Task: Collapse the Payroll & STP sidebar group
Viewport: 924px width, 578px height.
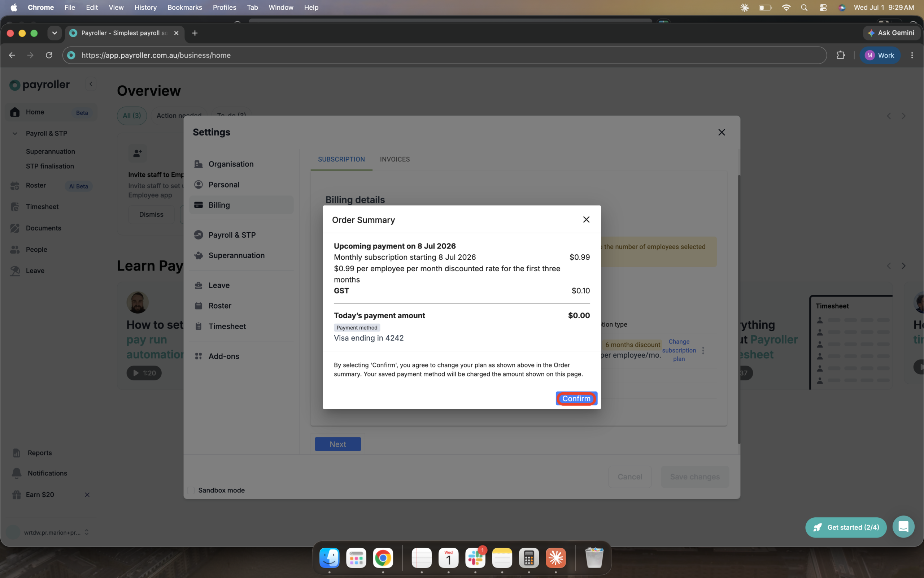Action: click(x=15, y=133)
